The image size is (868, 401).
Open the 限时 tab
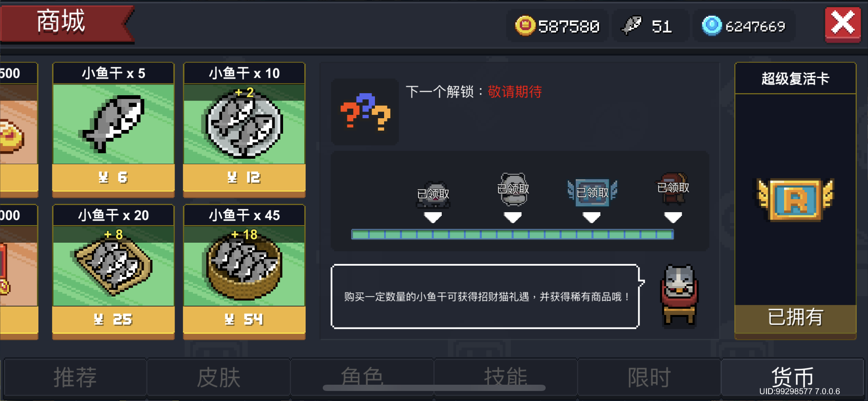tap(649, 377)
